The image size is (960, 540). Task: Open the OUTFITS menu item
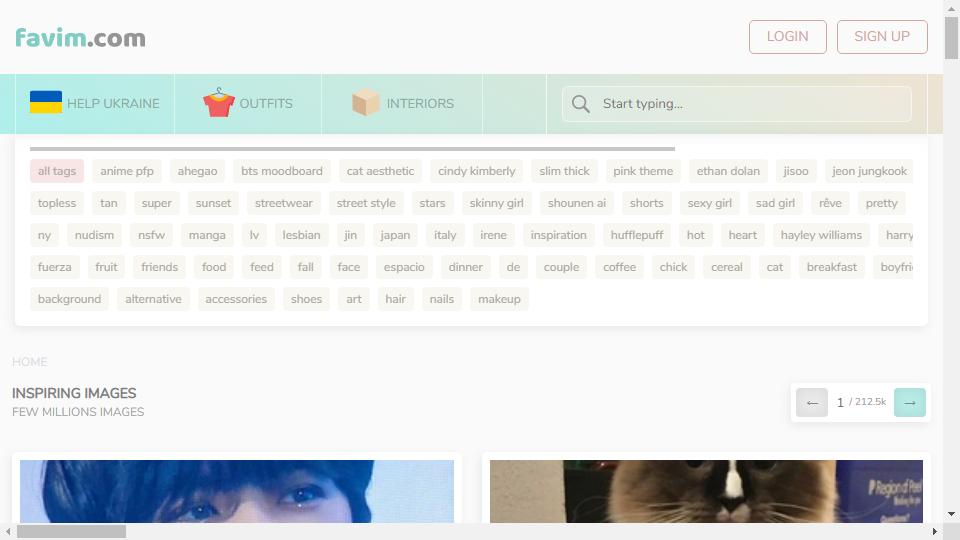248,103
